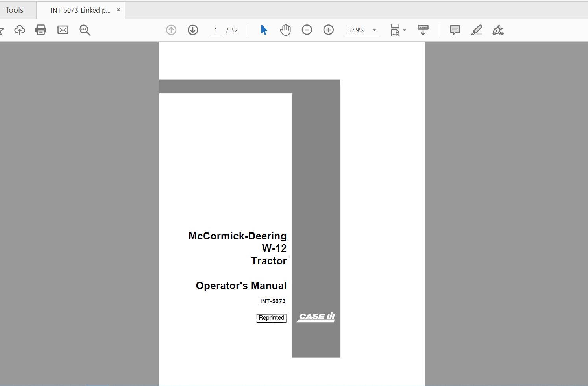Click the boxed Reprinted label
The width and height of the screenshot is (588, 386).
click(x=272, y=318)
